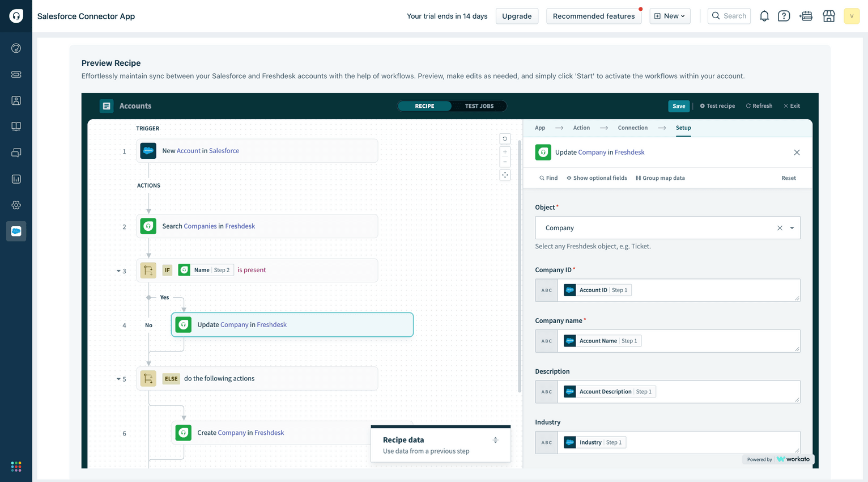
Task: Click Find in setup toolbar
Action: [548, 178]
